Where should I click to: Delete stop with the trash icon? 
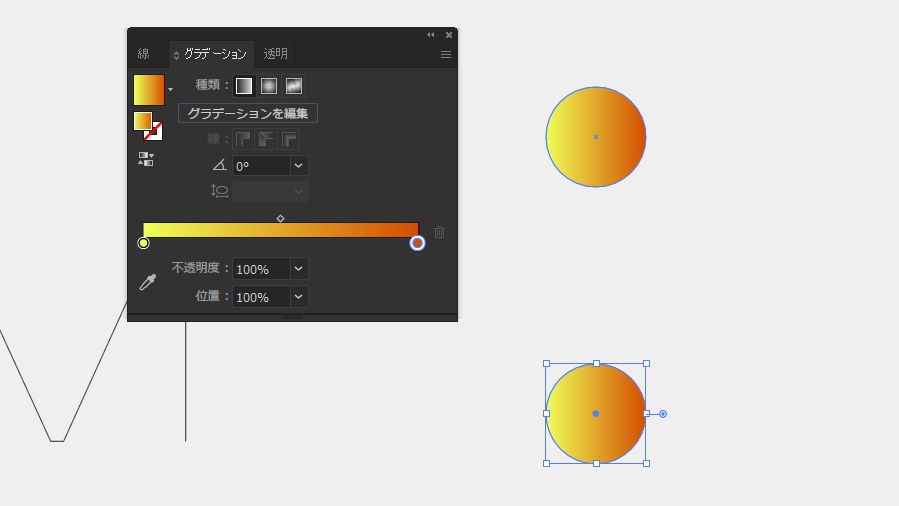click(439, 232)
